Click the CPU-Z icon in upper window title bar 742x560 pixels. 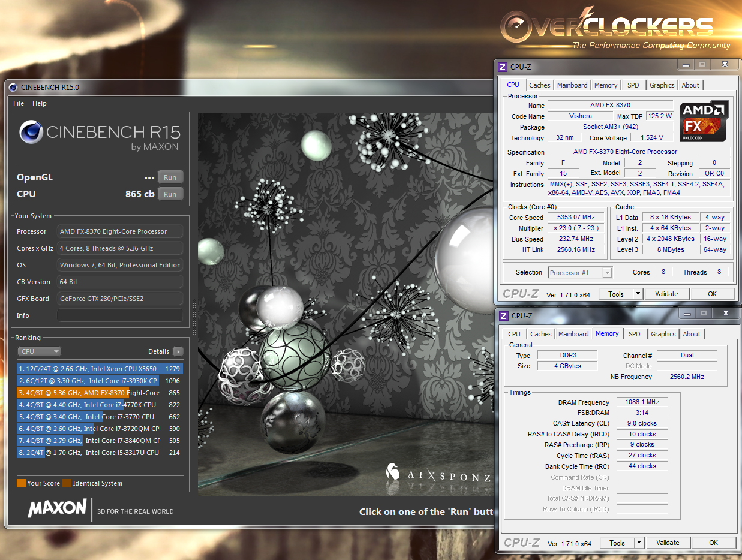click(x=503, y=67)
